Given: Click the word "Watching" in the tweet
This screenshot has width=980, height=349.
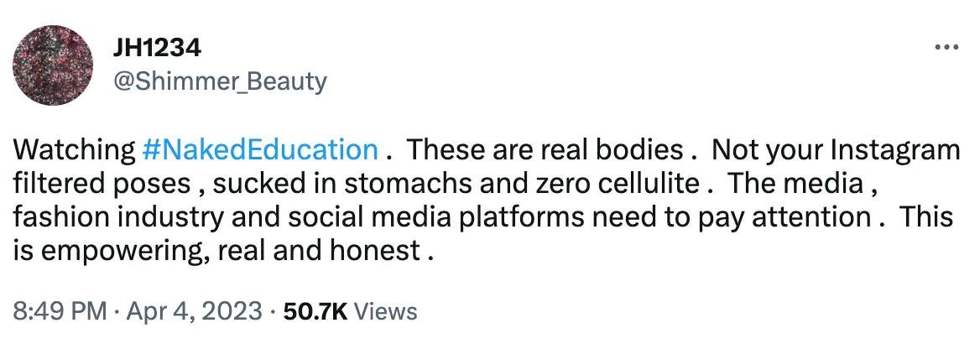Looking at the screenshot, I should (74, 150).
